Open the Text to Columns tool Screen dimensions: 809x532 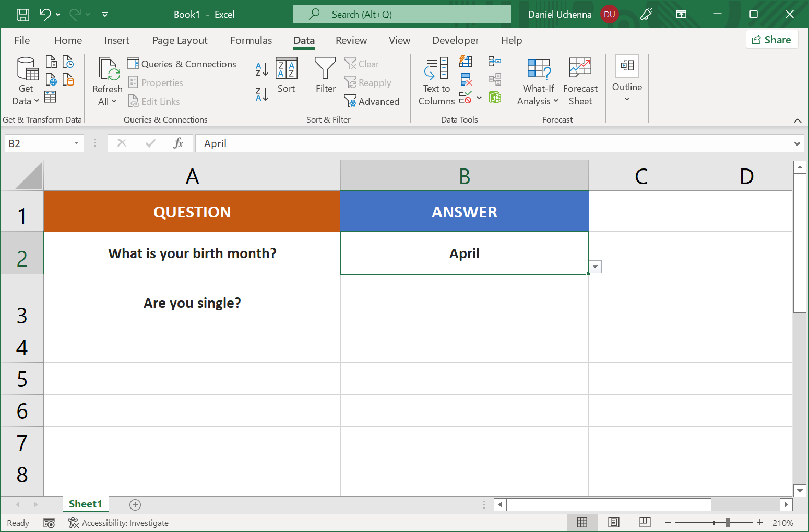pos(436,81)
